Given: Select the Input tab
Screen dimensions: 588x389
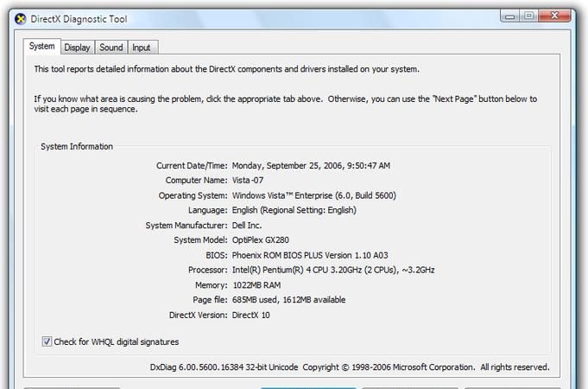Looking at the screenshot, I should (x=141, y=48).
